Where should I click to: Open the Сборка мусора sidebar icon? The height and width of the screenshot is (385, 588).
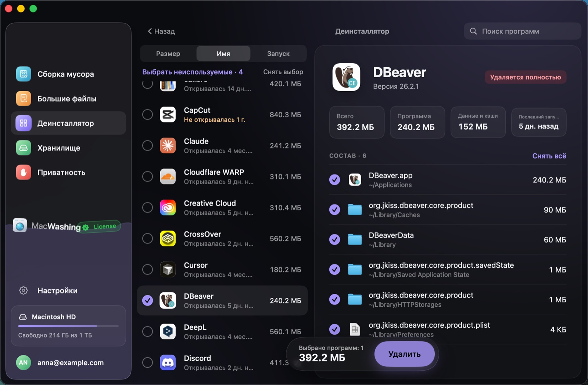click(24, 74)
